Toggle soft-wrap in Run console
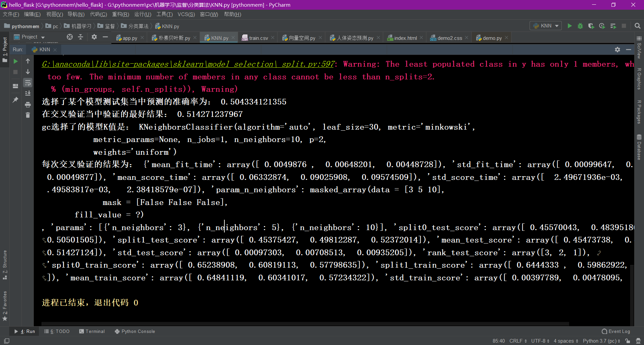The height and width of the screenshot is (345, 644). tap(28, 82)
